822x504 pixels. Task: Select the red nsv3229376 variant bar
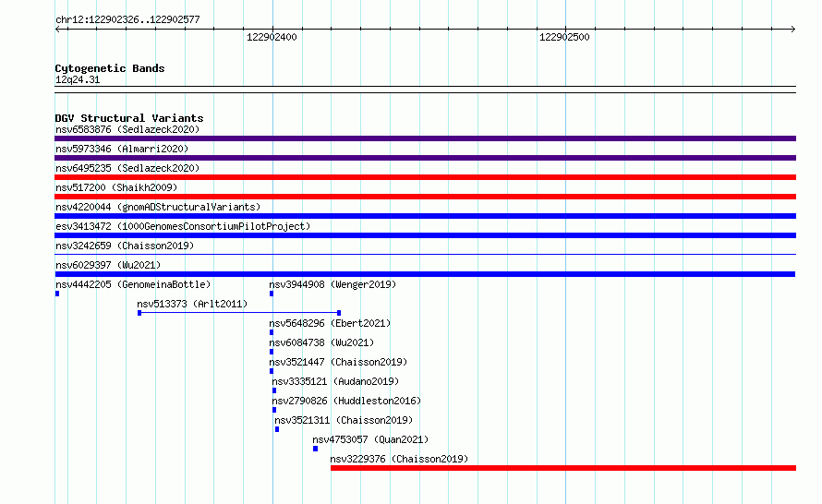(x=563, y=468)
